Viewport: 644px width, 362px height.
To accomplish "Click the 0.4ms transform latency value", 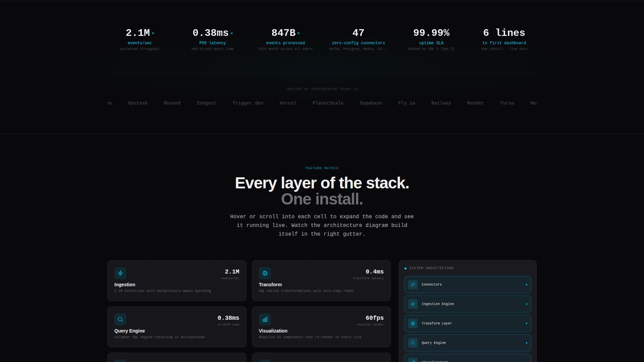I will coord(374,271).
